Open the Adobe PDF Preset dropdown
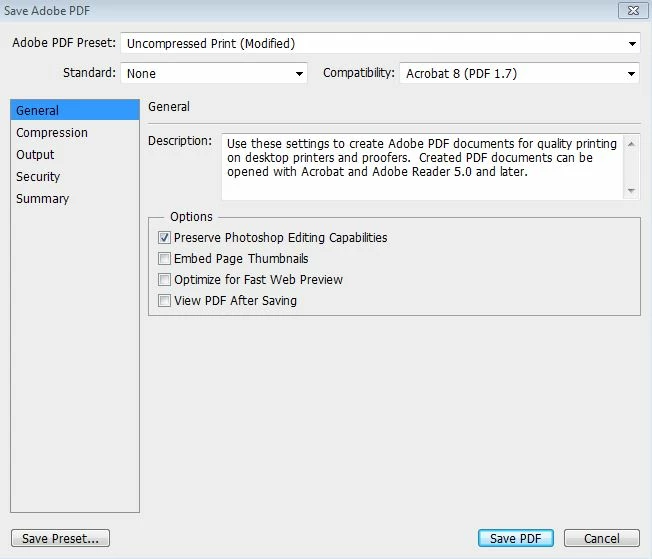 (380, 43)
